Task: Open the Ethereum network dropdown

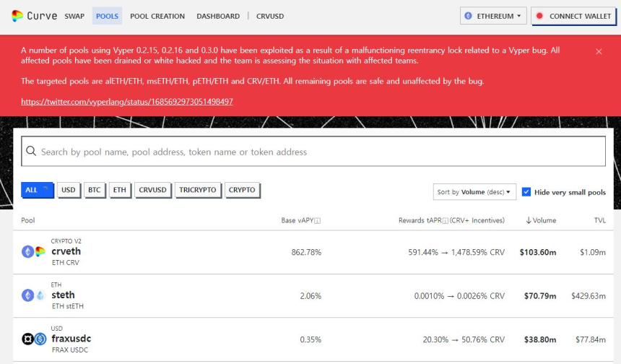Action: point(493,16)
